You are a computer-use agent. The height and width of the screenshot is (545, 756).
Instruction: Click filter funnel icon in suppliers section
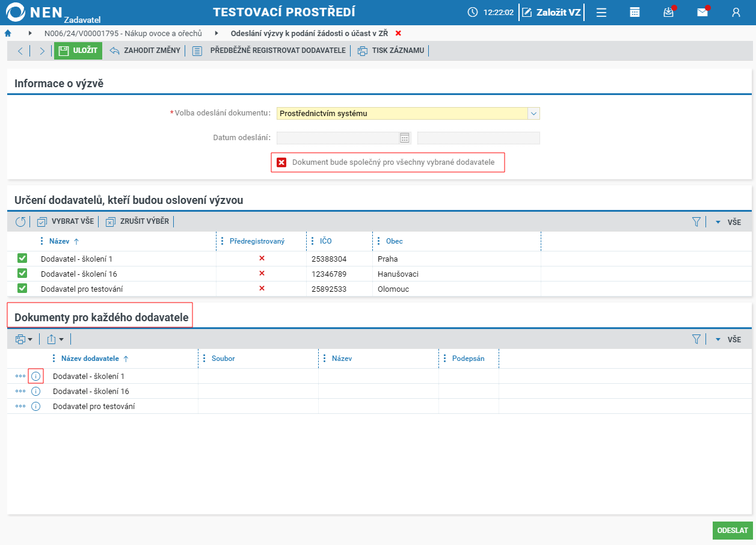click(696, 221)
